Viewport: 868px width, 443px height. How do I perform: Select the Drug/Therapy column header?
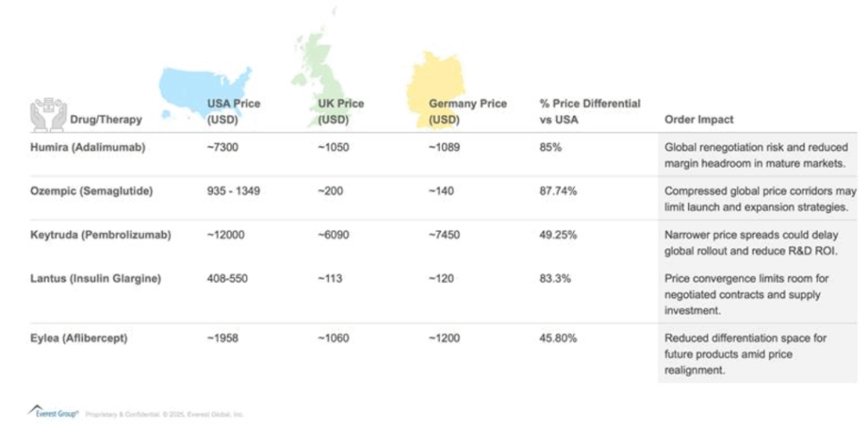105,119
